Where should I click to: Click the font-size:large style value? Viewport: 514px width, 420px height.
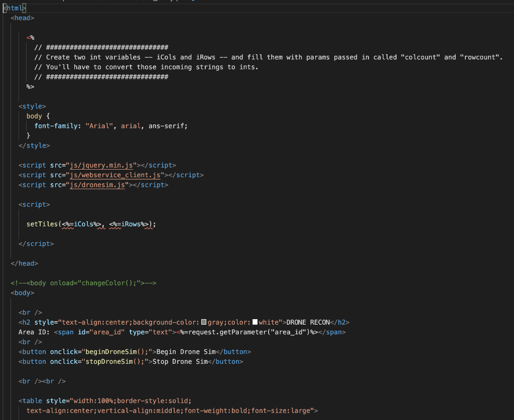281,411
